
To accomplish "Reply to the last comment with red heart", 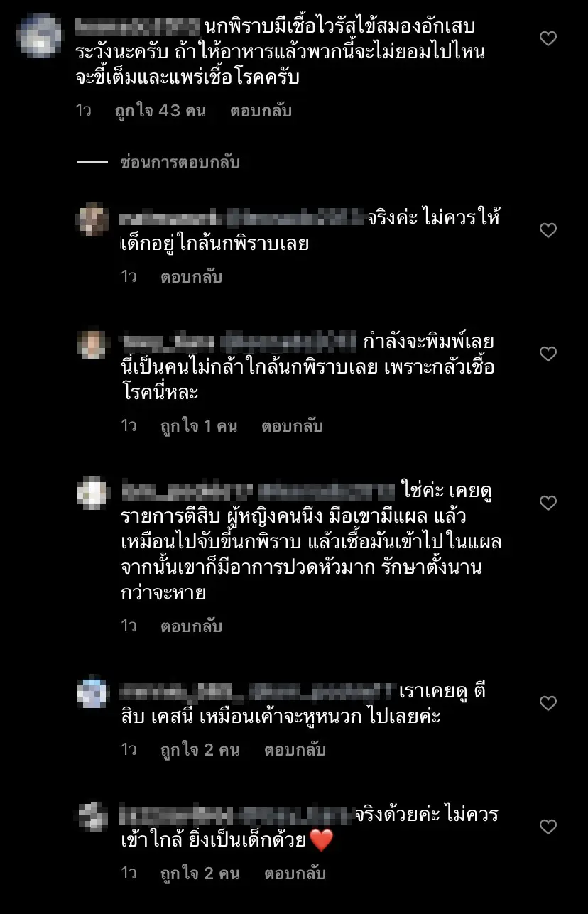I will (295, 873).
